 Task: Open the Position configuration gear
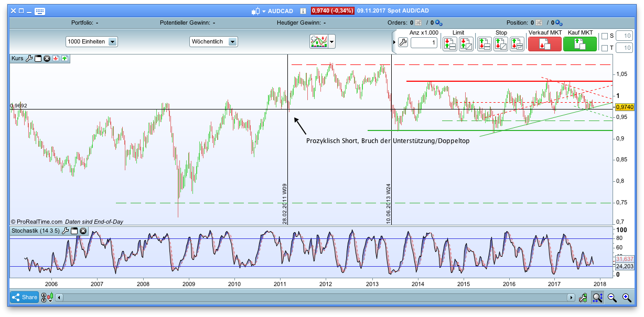click(x=559, y=23)
